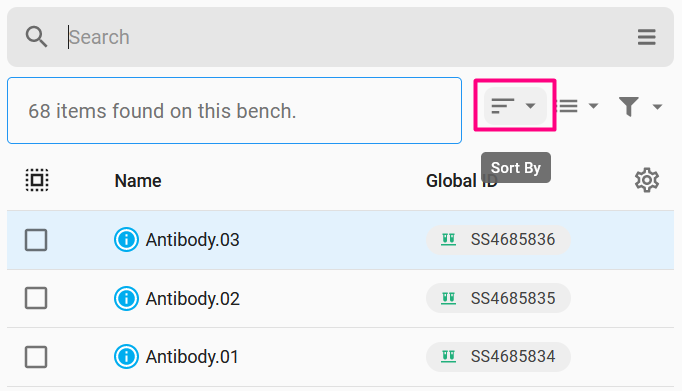Focus the Search input field
This screenshot has width=682, height=391.
coord(344,37)
